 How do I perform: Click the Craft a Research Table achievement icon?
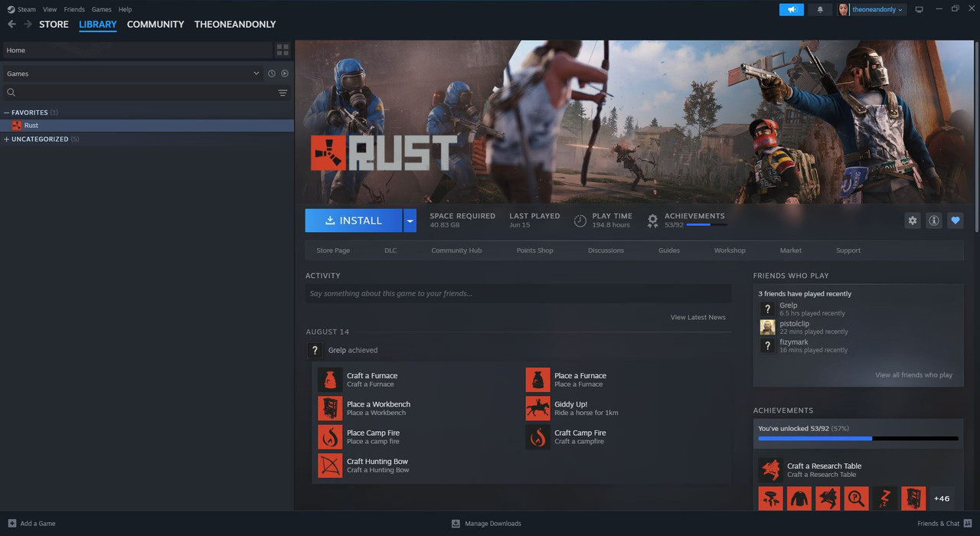770,470
